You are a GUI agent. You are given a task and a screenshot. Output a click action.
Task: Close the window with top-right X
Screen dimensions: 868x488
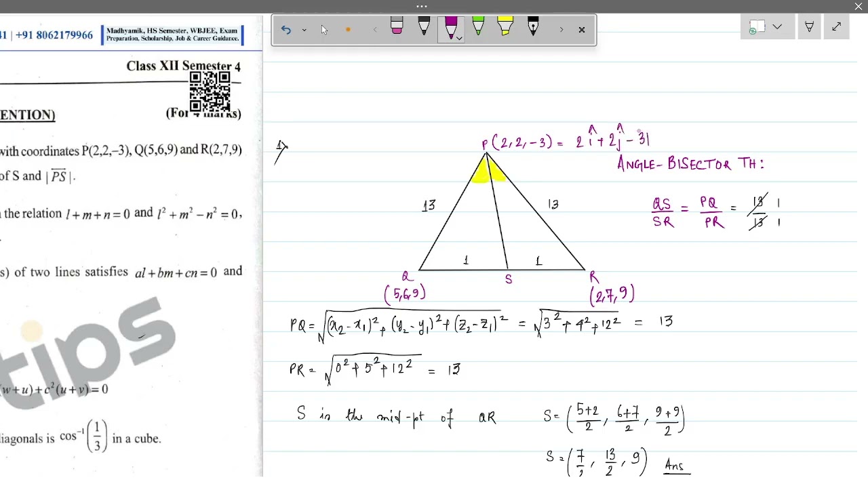[859, 6]
